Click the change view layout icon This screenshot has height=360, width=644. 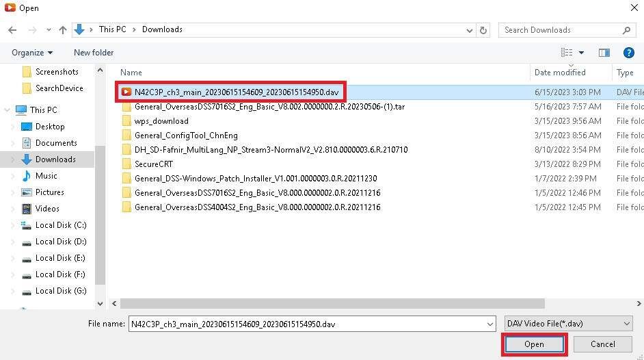tap(566, 53)
